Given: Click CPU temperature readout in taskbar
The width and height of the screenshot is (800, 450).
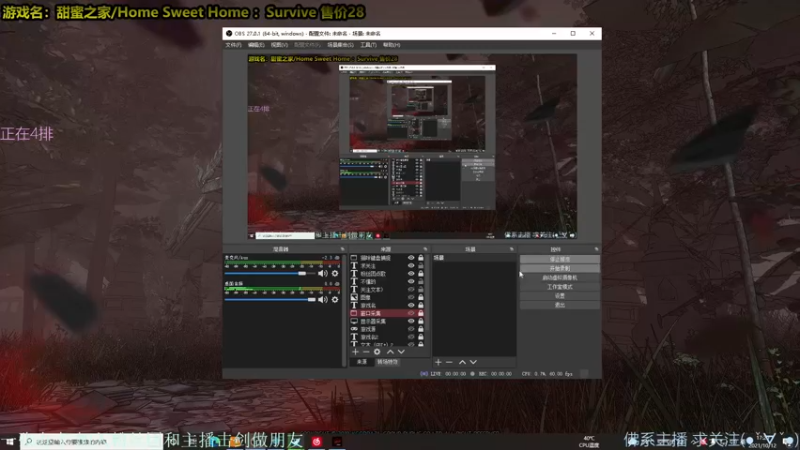Looking at the screenshot, I should [x=589, y=442].
